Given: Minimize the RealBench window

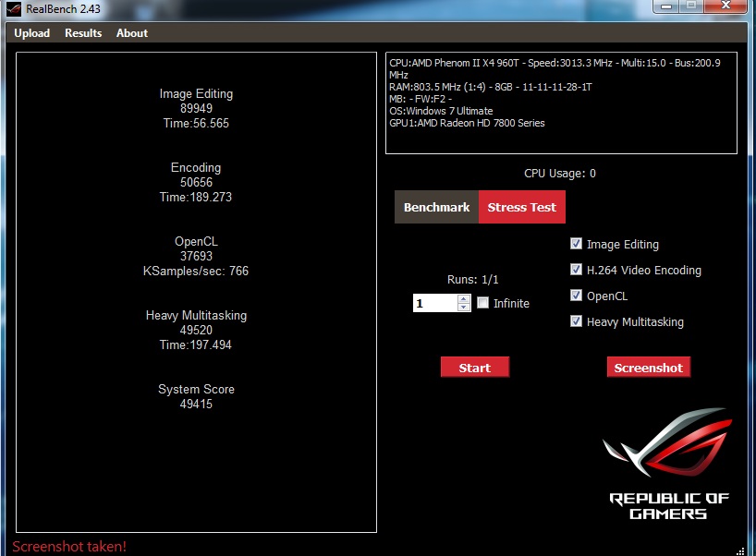Looking at the screenshot, I should click(666, 6).
